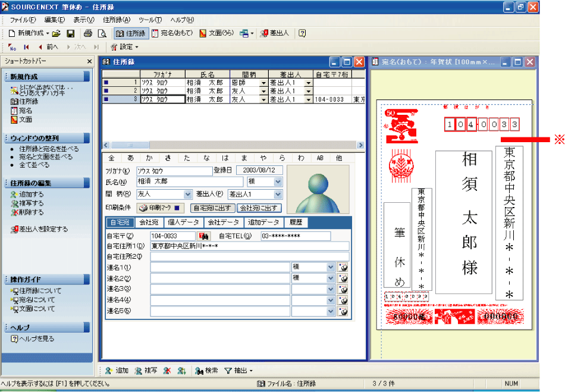Open the ファイル menu
This screenshot has width=565, height=392.
tap(23, 20)
